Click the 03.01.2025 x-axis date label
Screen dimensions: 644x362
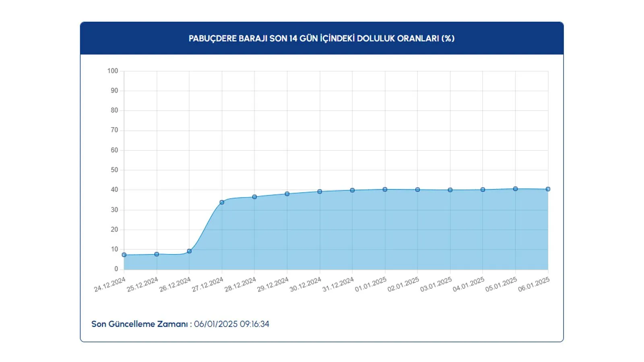436,285
